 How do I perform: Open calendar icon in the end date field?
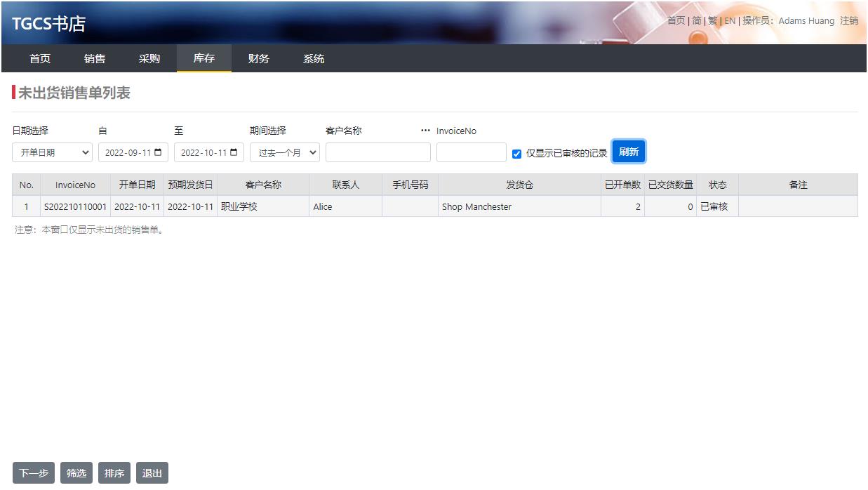click(234, 152)
